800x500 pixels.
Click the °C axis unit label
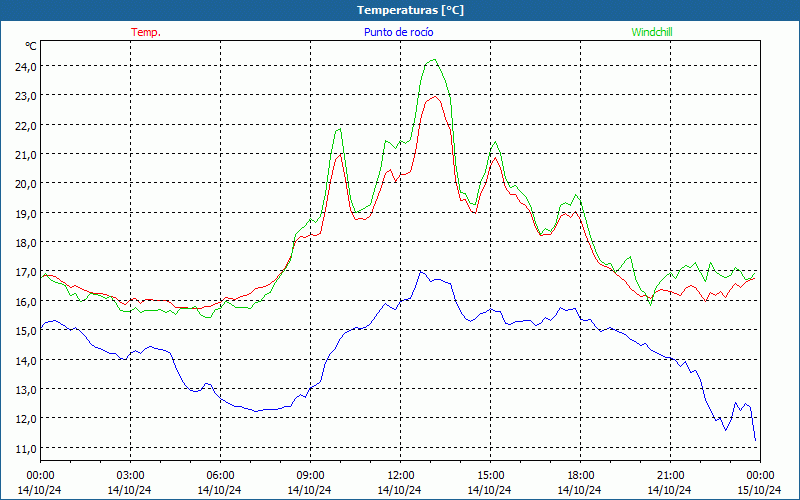click(x=31, y=46)
